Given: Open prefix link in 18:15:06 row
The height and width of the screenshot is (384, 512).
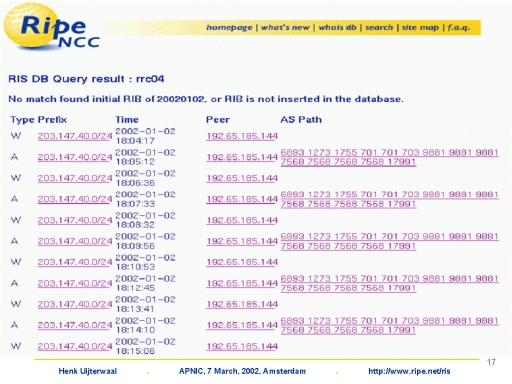Looking at the screenshot, I should pos(75,346).
